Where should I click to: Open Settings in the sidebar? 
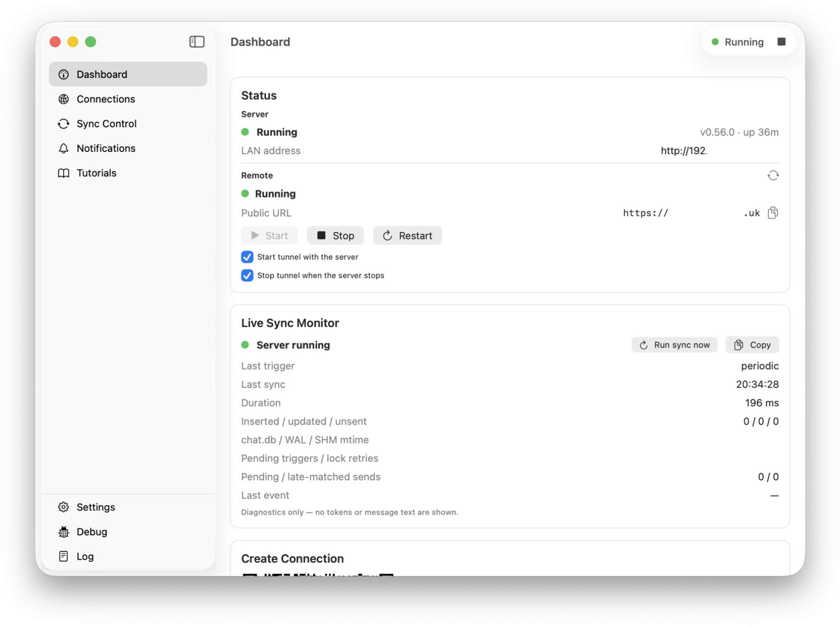(x=128, y=507)
